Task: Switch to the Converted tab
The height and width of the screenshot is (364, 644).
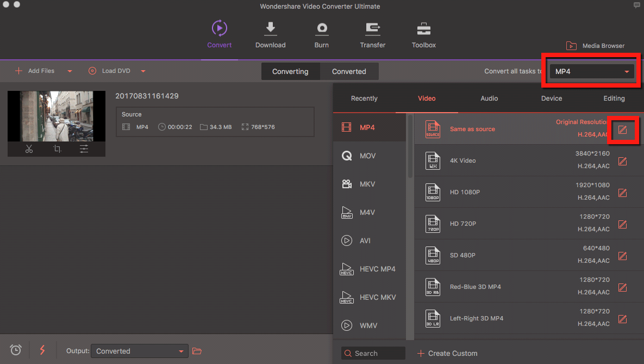Action: click(349, 71)
